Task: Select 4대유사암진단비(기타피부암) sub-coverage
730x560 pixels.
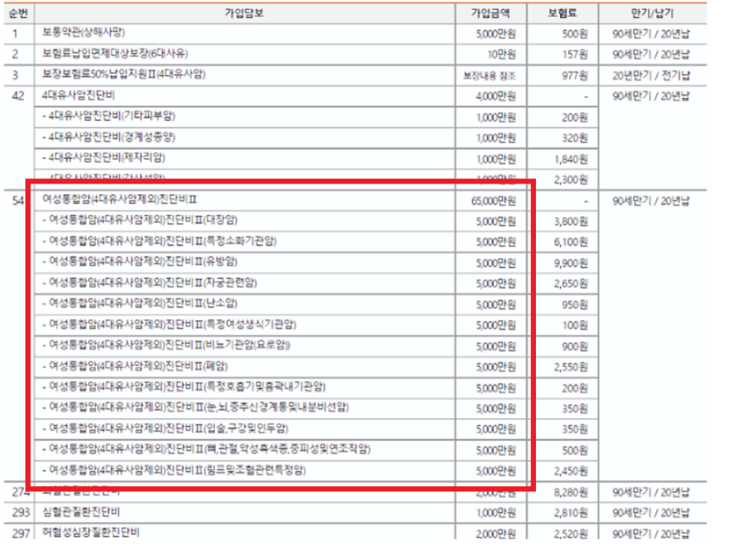Action: point(109,116)
